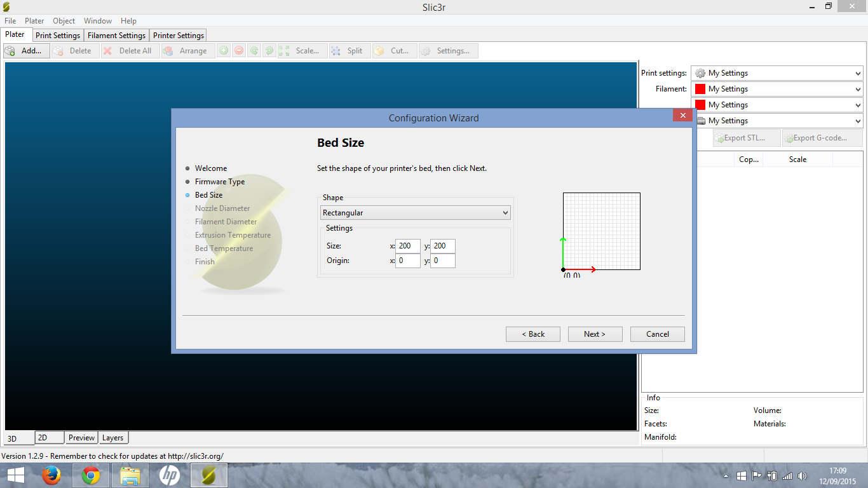The image size is (868, 488).
Task: Open the Windows Start button
Action: tap(15, 475)
